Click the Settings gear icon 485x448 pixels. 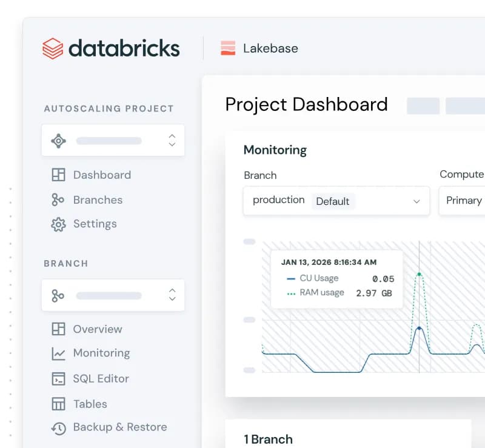coord(58,224)
